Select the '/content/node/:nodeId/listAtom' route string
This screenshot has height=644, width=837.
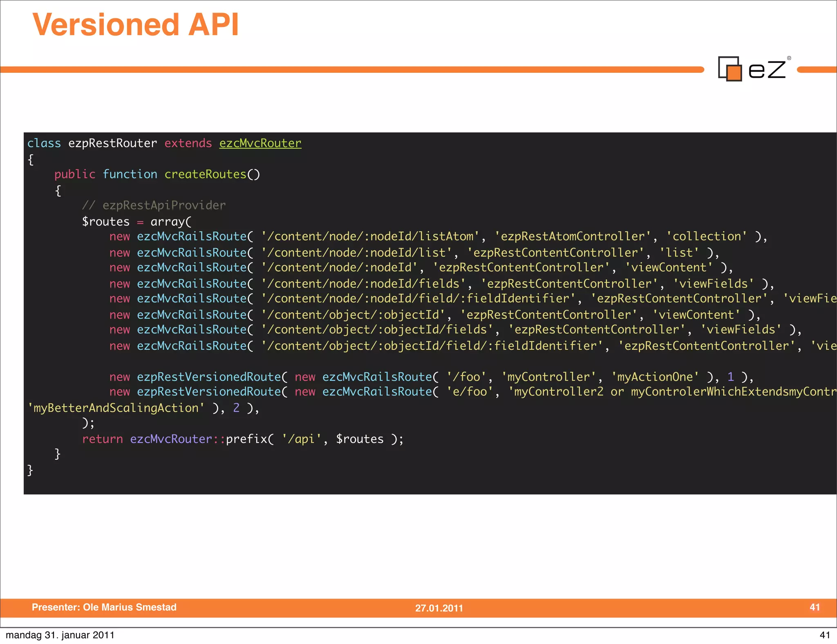[370, 236]
